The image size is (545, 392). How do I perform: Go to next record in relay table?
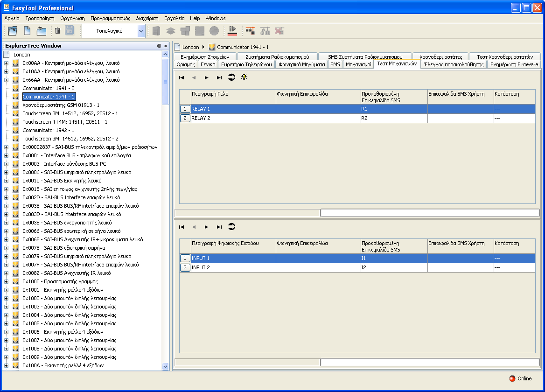click(206, 77)
